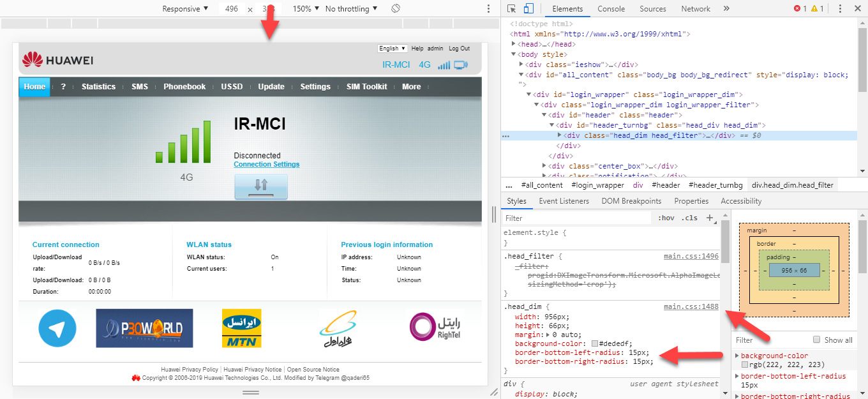Viewport: 868px width, 399px height.
Task: Click the connect data toggle button
Action: click(261, 186)
